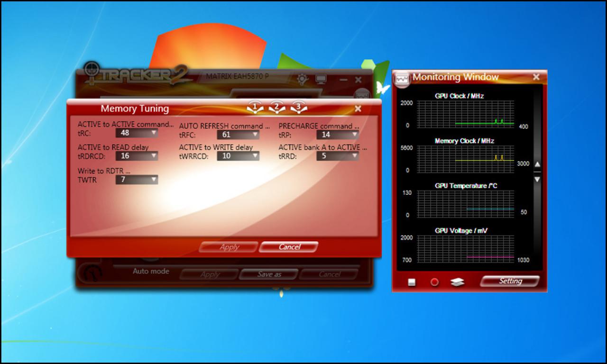Click 'AUTO REFRESH command ...' label
Screen dimensions: 607x364
[x=224, y=126]
